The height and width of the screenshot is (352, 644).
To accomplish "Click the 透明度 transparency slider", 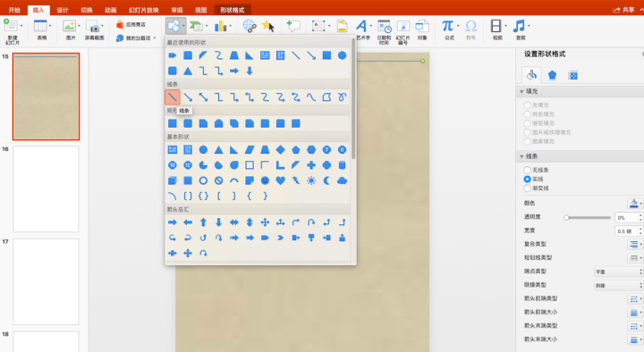I will [x=588, y=217].
